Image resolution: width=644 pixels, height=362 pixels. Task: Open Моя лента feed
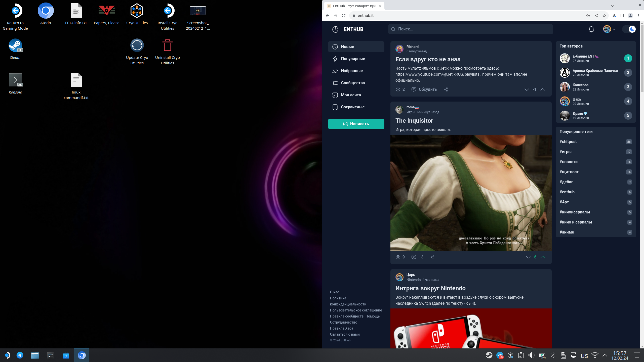click(356, 95)
